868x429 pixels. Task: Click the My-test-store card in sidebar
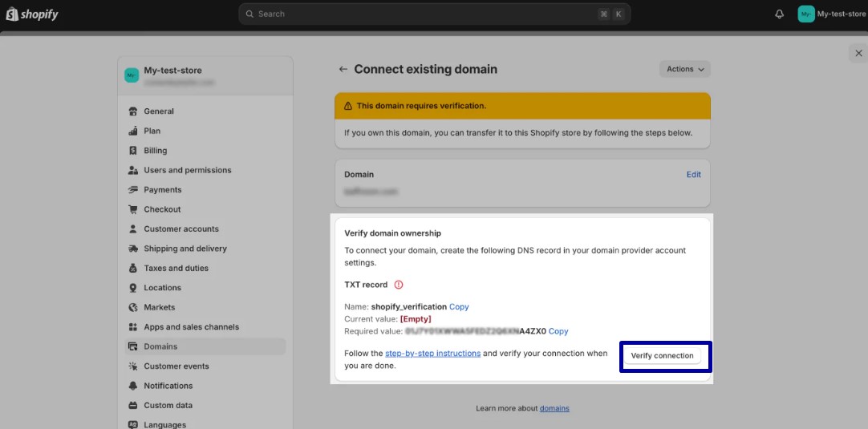click(x=205, y=76)
